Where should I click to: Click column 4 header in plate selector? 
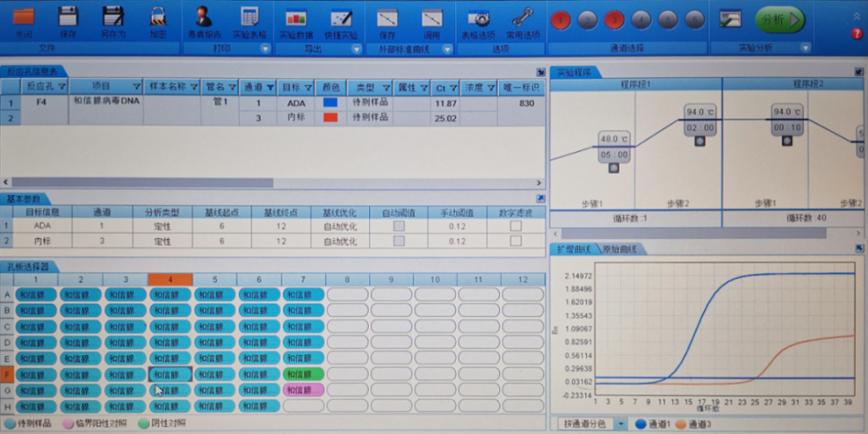pos(169,279)
